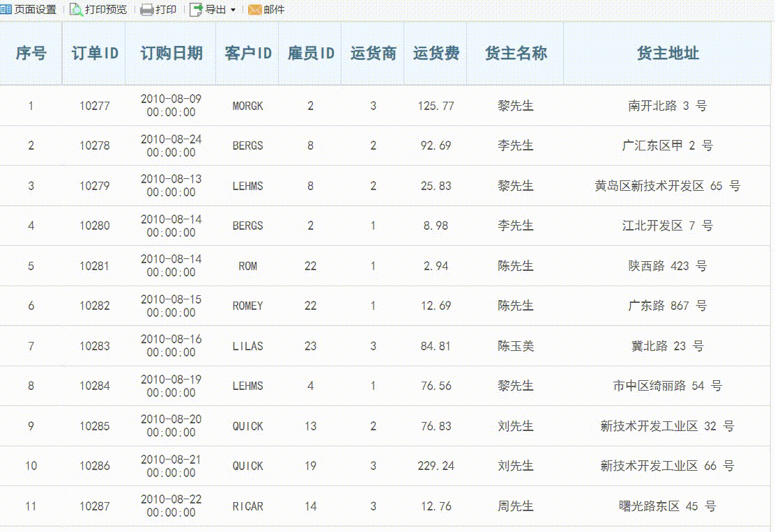This screenshot has width=775, height=532.
Task: Select order ID 10279 cell
Action: pos(94,186)
